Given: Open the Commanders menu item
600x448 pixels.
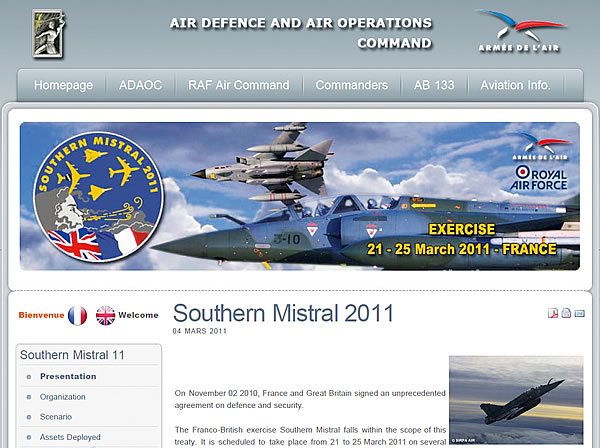Looking at the screenshot, I should click(x=352, y=85).
